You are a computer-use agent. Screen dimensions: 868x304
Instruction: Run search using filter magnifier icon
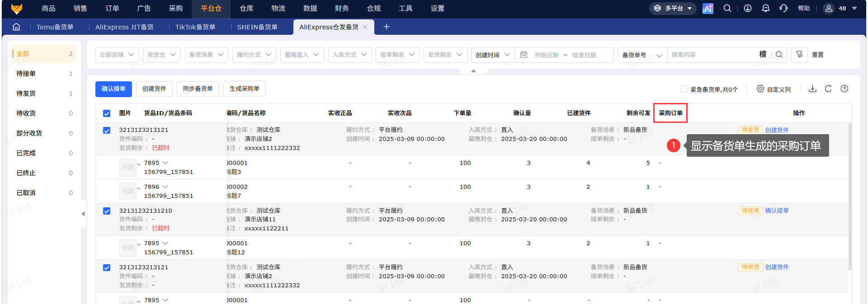pyautogui.click(x=779, y=55)
